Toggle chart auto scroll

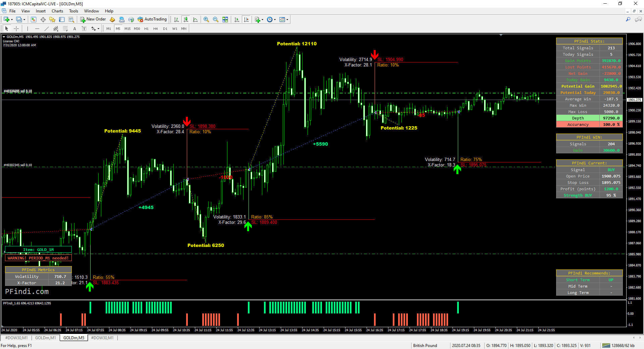[x=237, y=19]
